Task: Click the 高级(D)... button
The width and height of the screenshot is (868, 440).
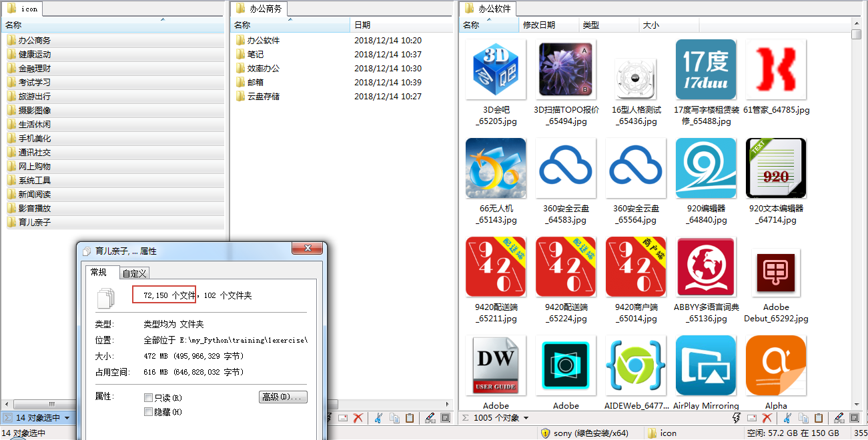Action: point(283,397)
